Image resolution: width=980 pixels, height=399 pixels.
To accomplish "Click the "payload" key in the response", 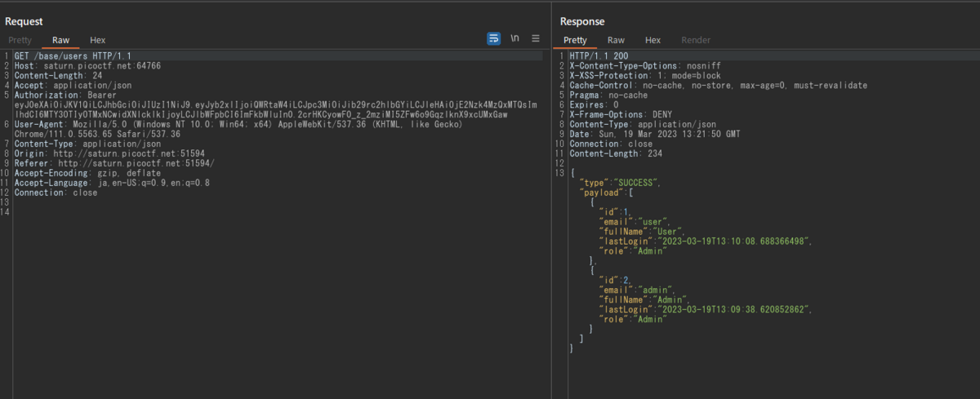I will pos(599,193).
